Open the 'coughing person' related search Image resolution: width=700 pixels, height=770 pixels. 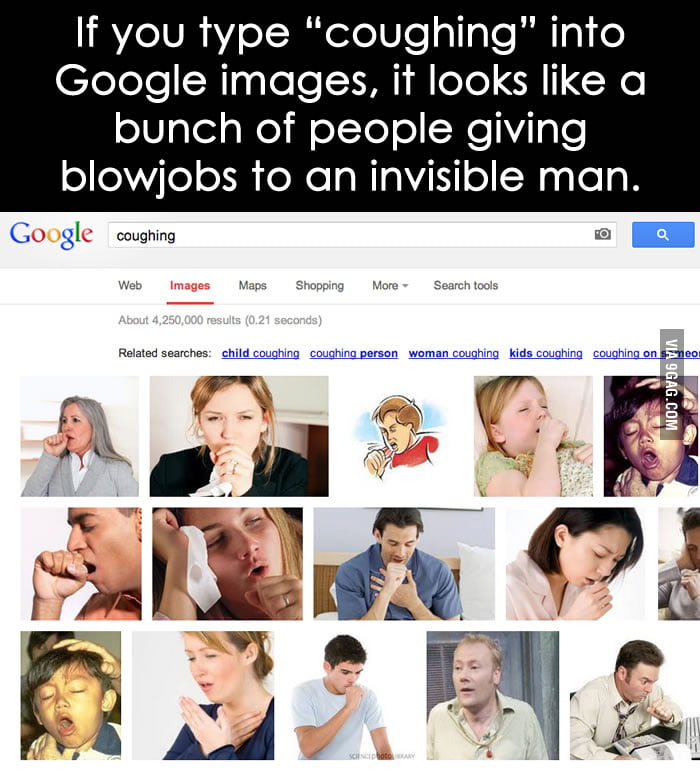[x=354, y=353]
